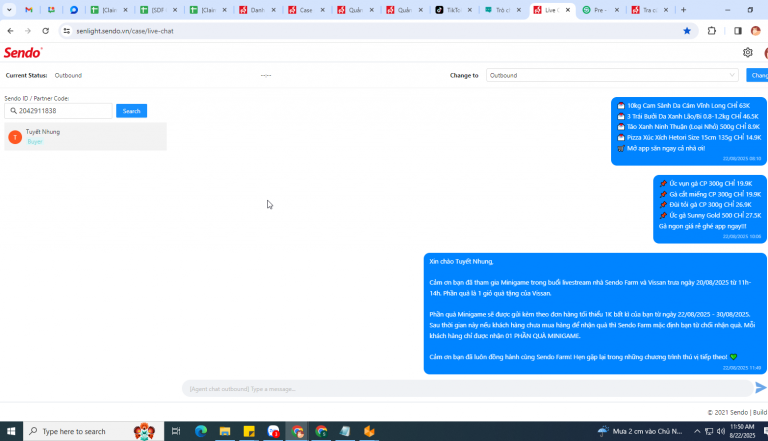This screenshot has width=768, height=441.
Task: Show hidden system tray icons
Action: point(696,431)
